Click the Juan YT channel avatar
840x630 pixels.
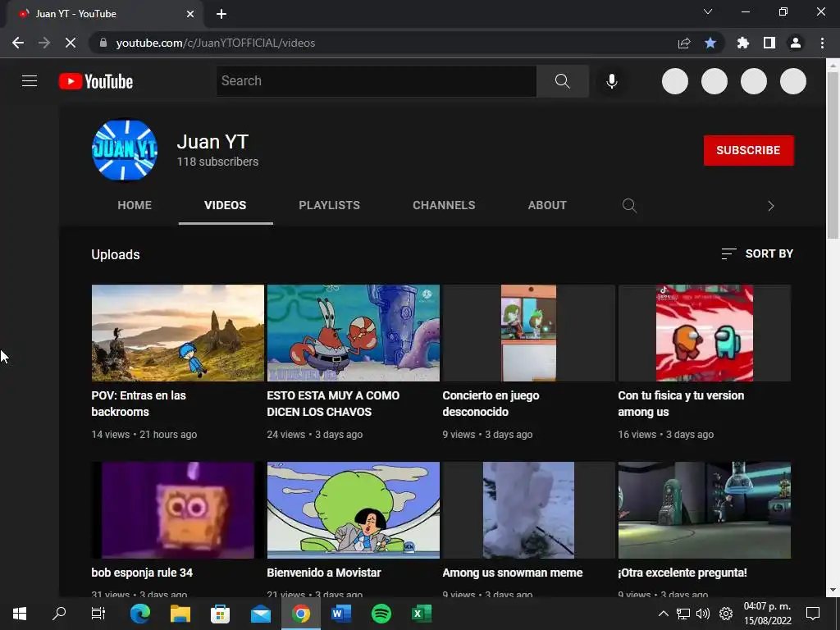pos(125,149)
